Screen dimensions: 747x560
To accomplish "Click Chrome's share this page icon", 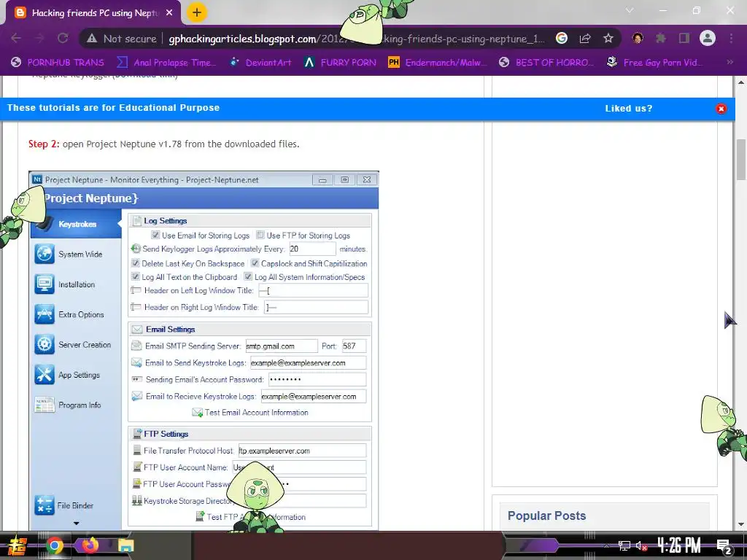I will 585,39.
